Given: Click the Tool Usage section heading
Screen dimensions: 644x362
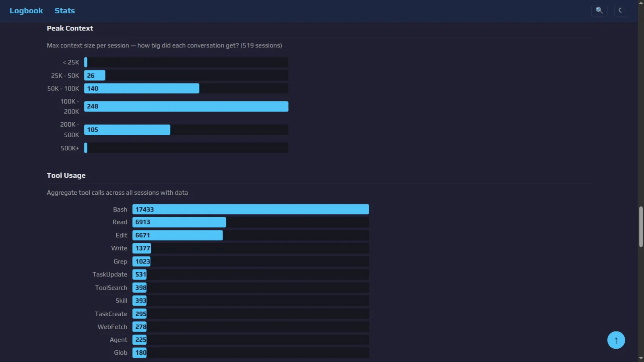Looking at the screenshot, I should (66, 175).
